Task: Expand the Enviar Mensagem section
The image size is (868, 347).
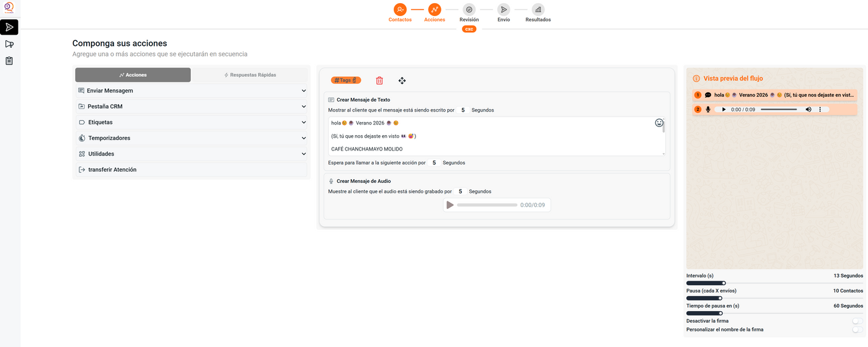Action: [x=192, y=91]
